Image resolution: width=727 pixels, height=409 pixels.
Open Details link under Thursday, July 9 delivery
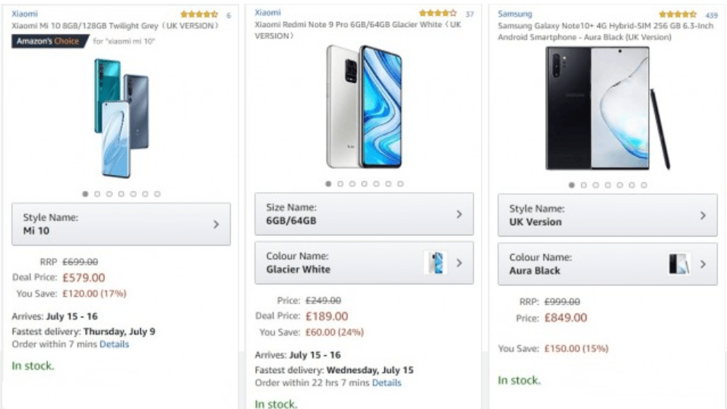(x=114, y=344)
